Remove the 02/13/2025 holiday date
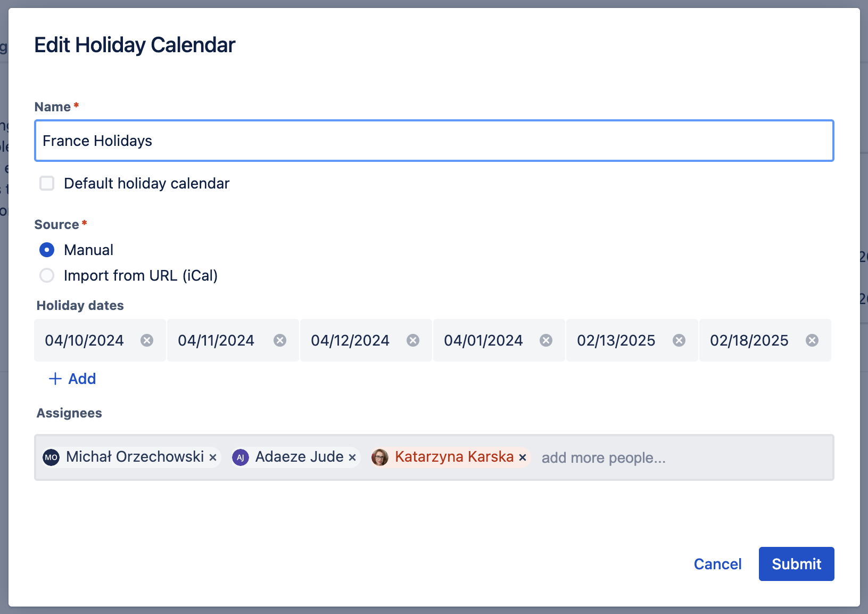868x614 pixels. point(679,340)
